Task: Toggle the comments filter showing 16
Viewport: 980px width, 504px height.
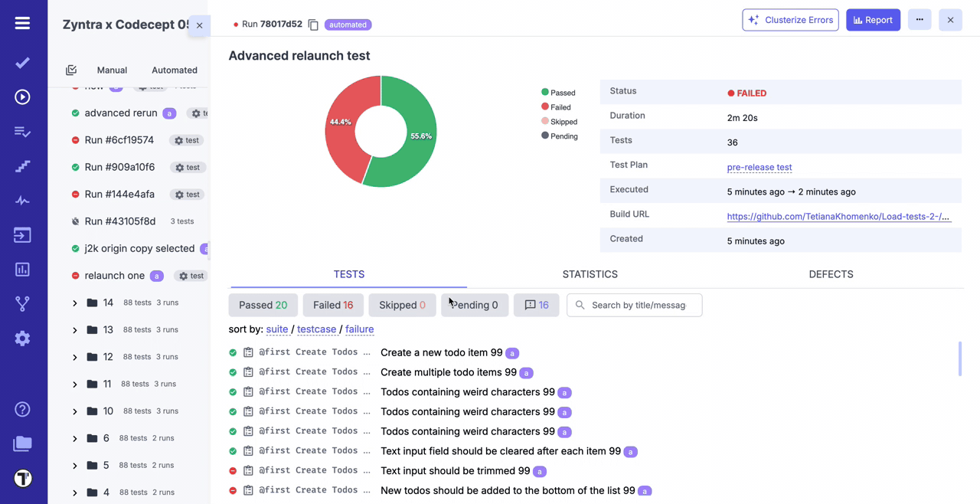Action: pyautogui.click(x=536, y=305)
